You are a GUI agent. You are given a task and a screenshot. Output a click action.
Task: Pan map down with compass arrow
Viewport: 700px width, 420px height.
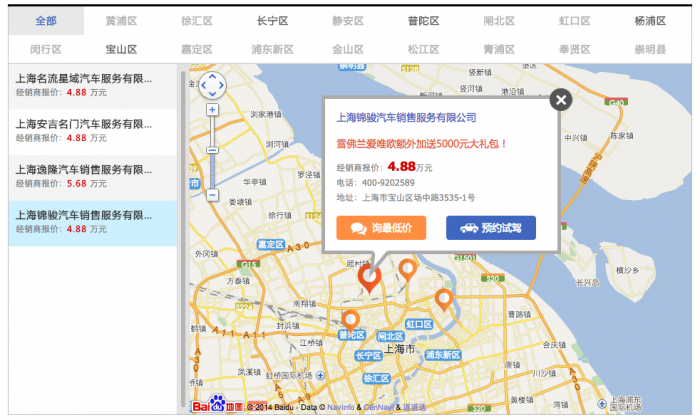coord(212,94)
